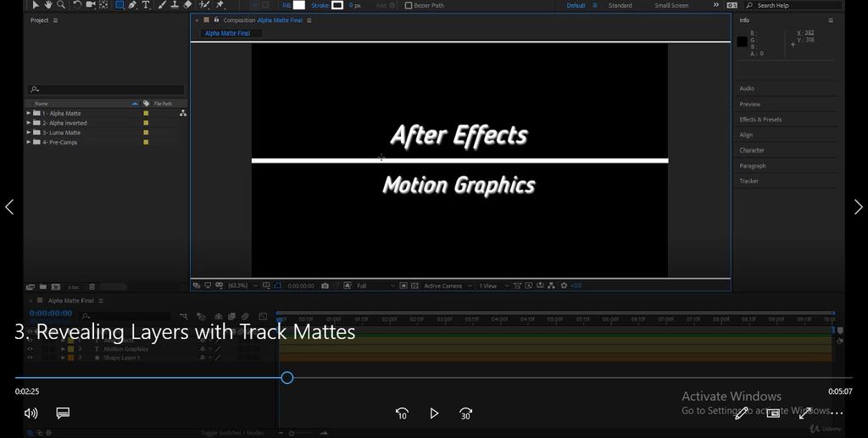Image resolution: width=868 pixels, height=438 pixels.
Task: Create a new composition from Project panel
Action: tap(55, 287)
